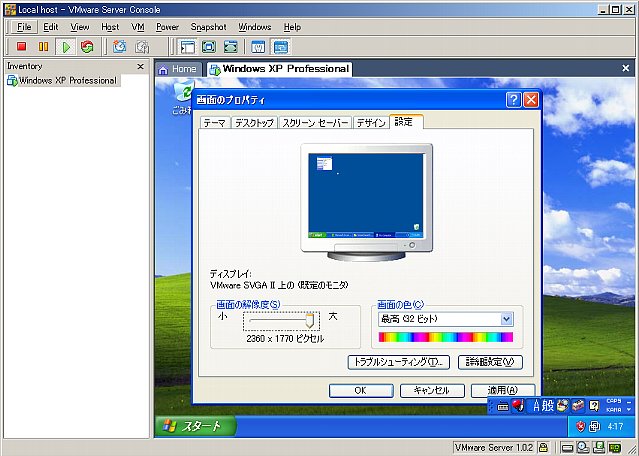
Task: Open the Windows menu
Action: click(x=255, y=27)
